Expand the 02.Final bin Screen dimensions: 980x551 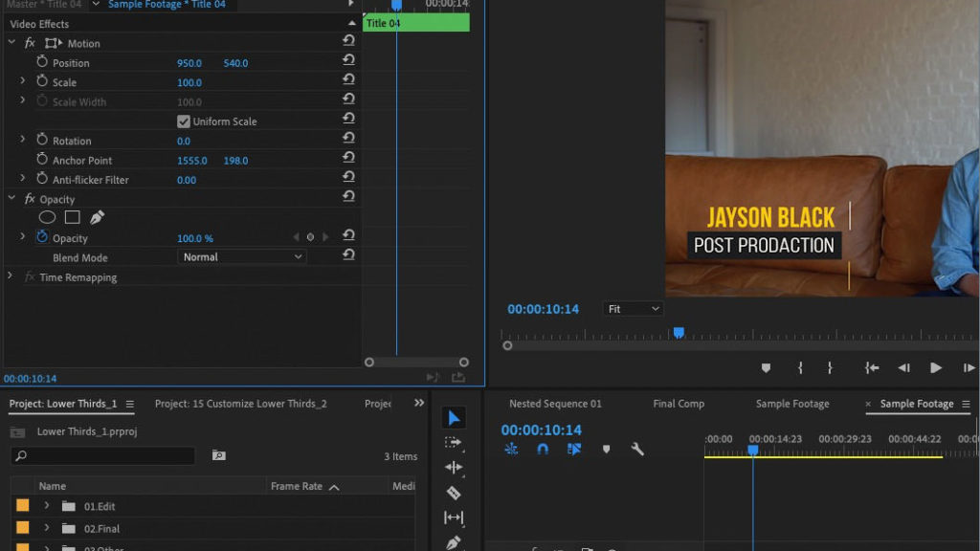(x=47, y=528)
